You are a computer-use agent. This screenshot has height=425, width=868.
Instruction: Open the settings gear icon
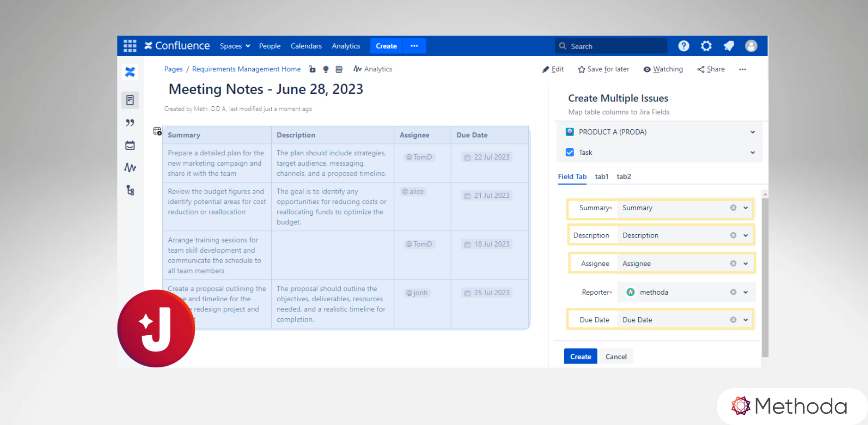coord(706,46)
